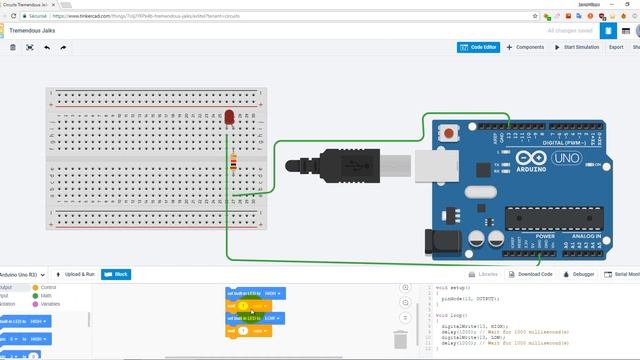Open the Arduino Uno R3 board dropdown
640x360 pixels.
[x=22, y=275]
